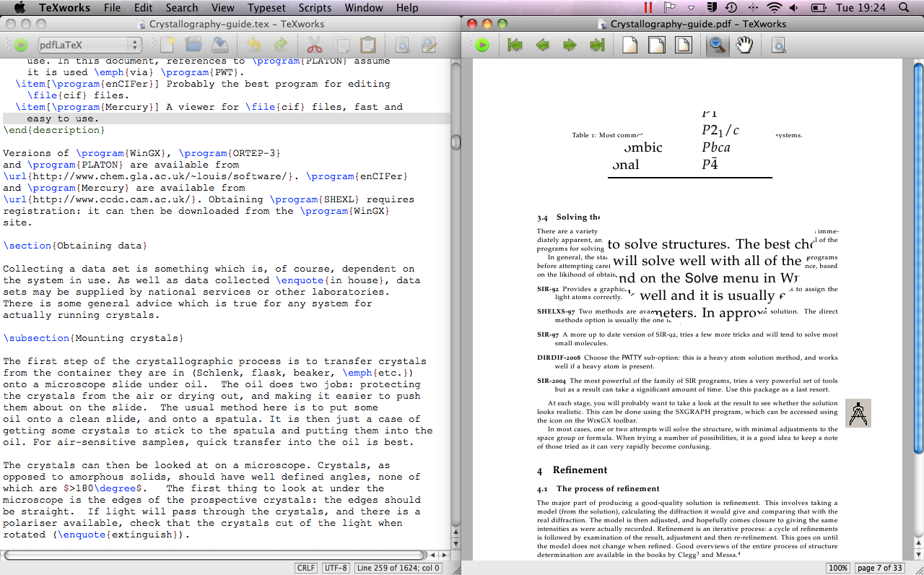Click the Wi-Fi status icon
Screen dimensions: 924x575
coord(775,8)
